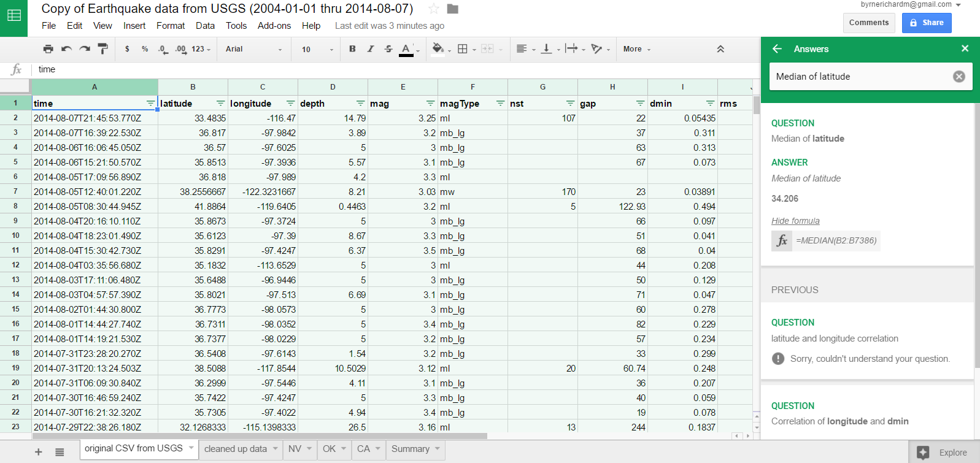Star this spreadsheet

pos(434,9)
